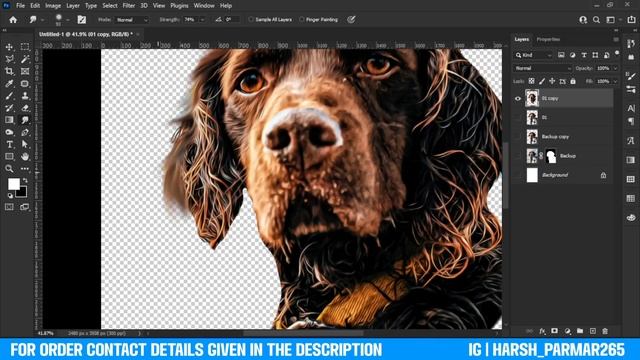Add a layer style via fx icon
The height and width of the screenshot is (360, 640).
(542, 331)
